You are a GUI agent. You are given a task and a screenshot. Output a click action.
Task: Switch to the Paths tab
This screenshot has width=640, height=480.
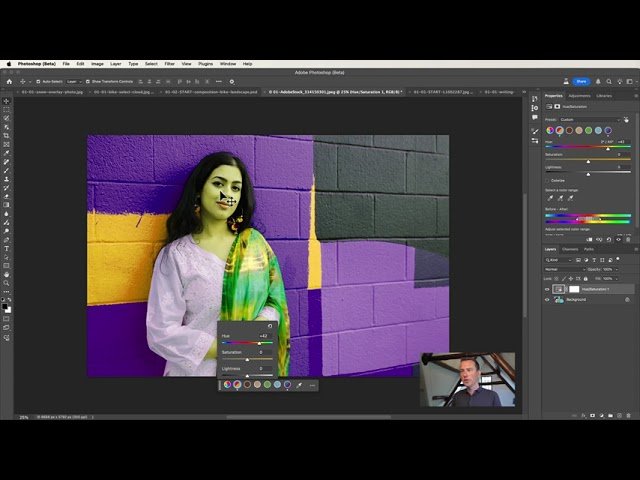click(589, 249)
